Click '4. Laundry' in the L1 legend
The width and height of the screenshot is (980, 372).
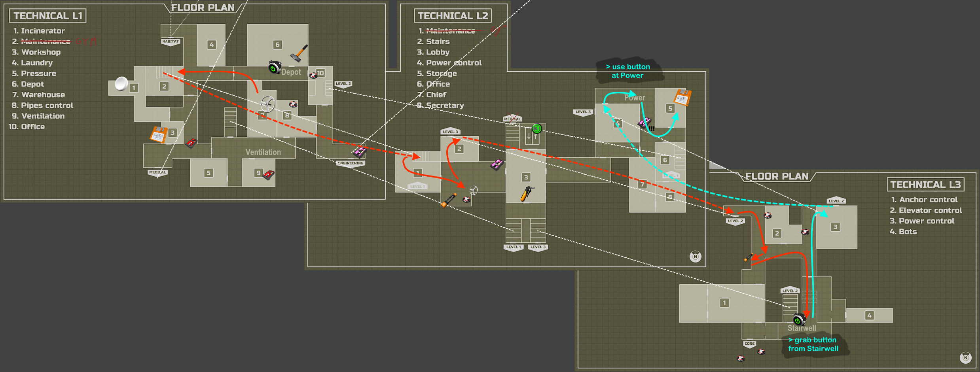click(32, 63)
